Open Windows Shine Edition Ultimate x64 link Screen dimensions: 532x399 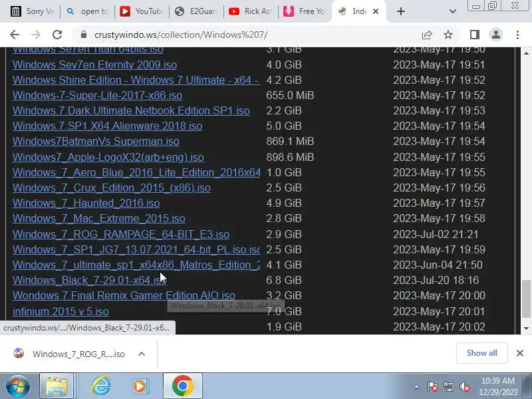click(136, 80)
